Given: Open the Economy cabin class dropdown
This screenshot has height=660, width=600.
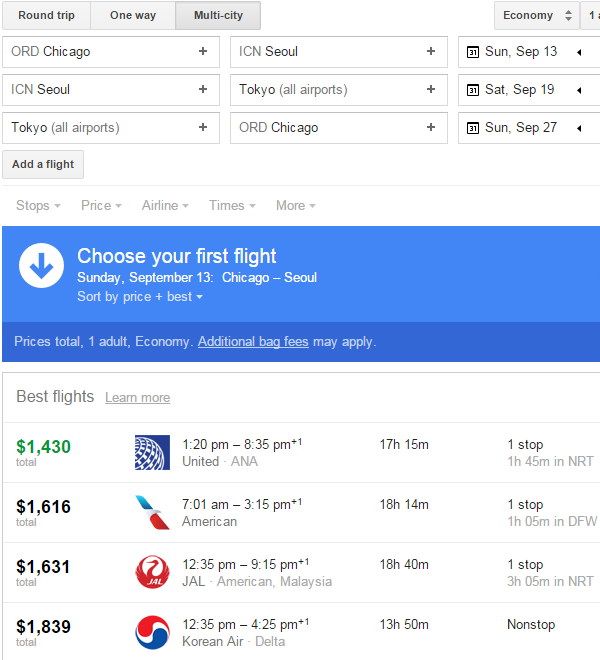Looking at the screenshot, I should [x=536, y=15].
